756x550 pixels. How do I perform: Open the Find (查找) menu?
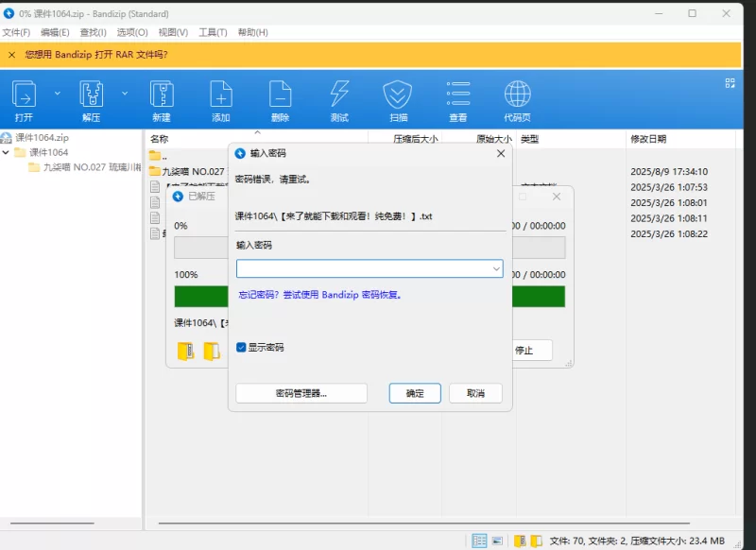[93, 32]
